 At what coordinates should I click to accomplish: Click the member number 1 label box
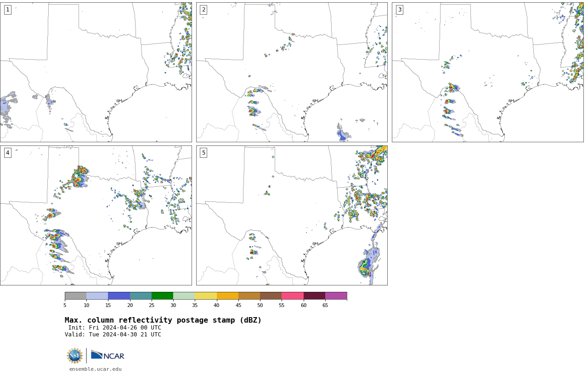tap(7, 10)
